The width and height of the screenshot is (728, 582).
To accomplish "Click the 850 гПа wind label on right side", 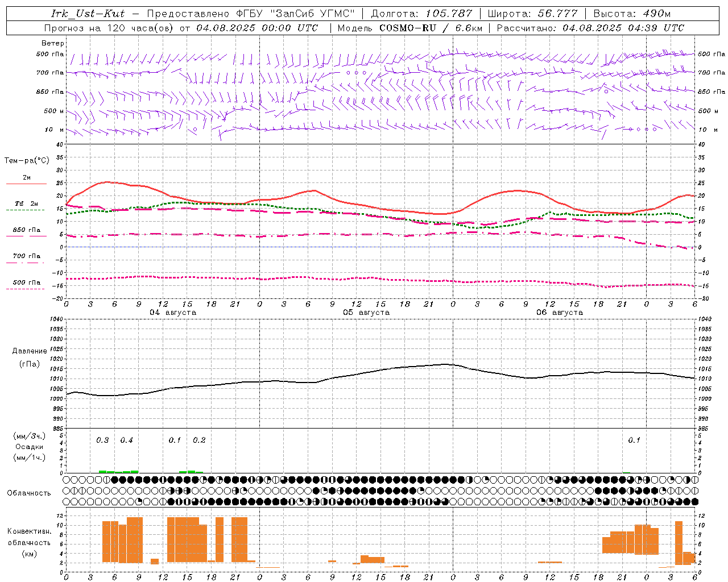I will click(712, 92).
